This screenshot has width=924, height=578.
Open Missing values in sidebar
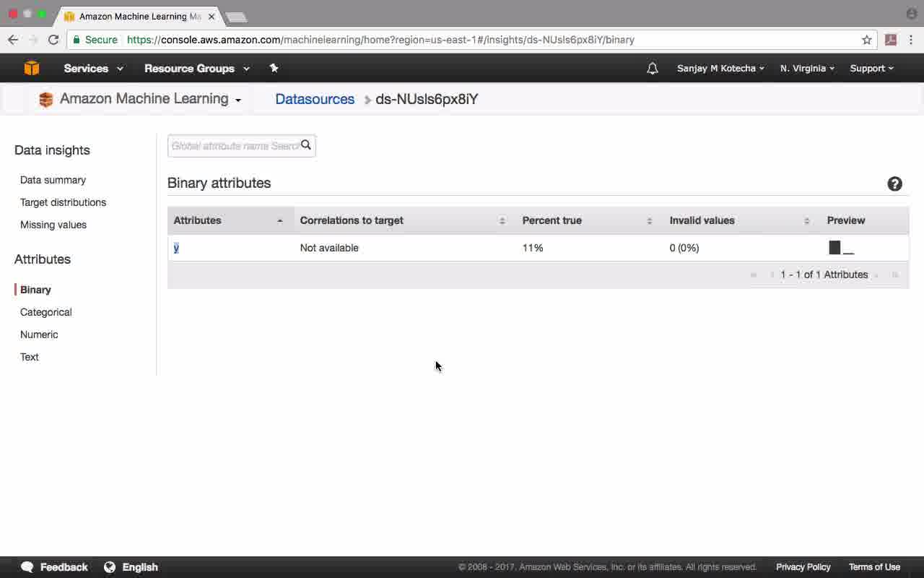[x=53, y=225]
